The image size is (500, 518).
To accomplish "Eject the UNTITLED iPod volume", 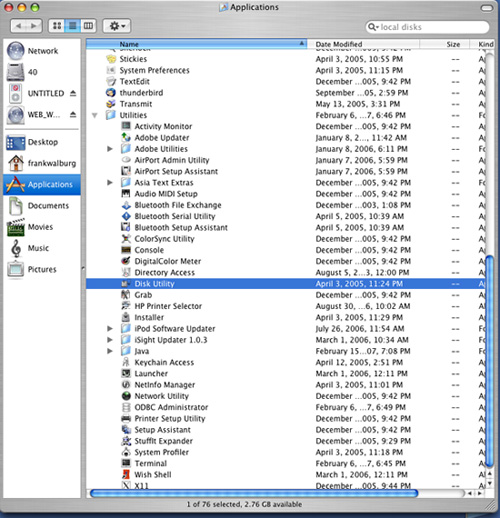I will 73,93.
